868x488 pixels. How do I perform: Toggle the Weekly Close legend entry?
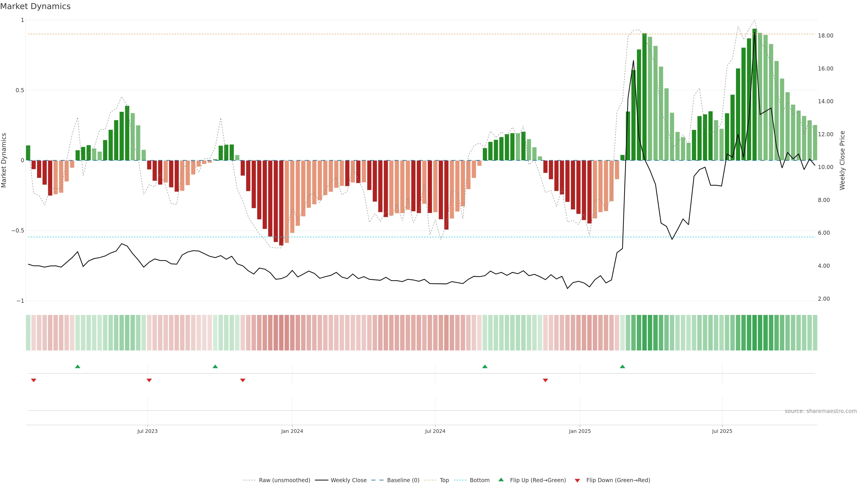(348, 480)
